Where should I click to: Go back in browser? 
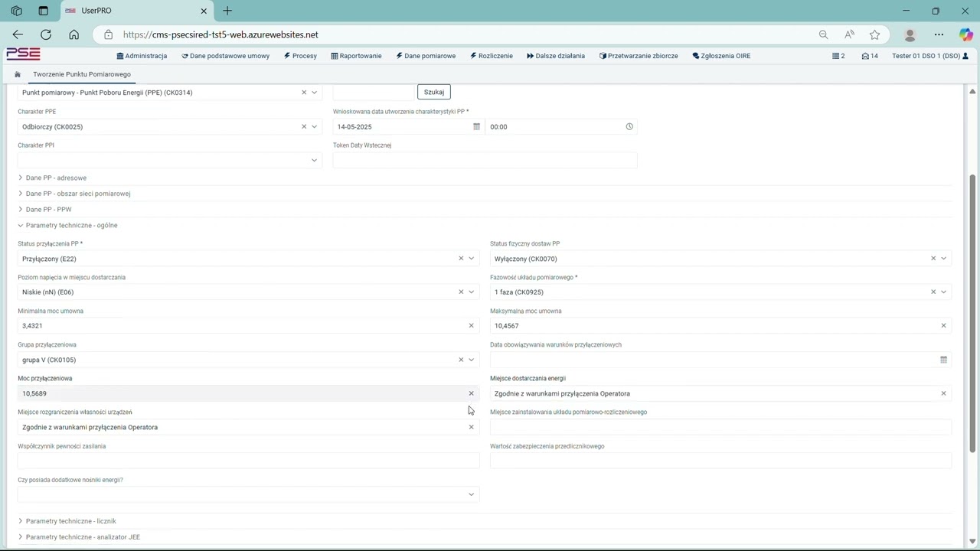[x=18, y=34]
